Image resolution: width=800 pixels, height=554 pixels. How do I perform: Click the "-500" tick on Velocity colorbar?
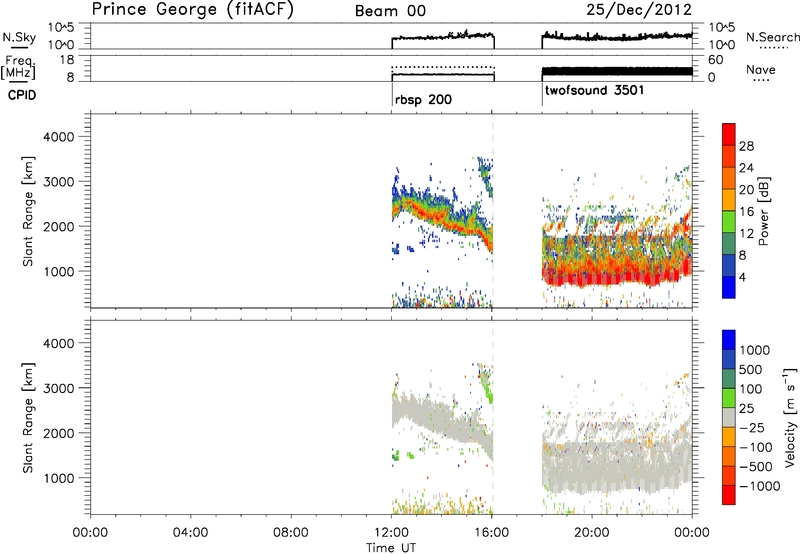click(756, 467)
